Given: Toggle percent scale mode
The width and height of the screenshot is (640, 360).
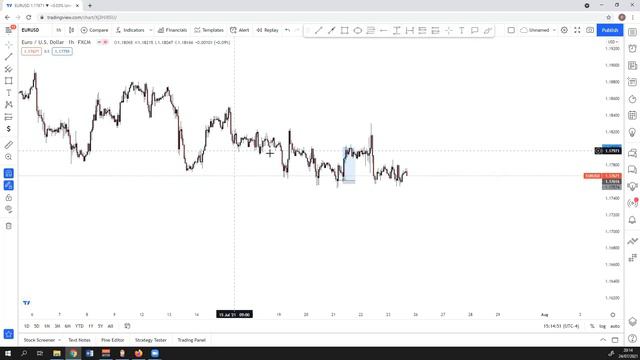Looking at the screenshot, I should pos(592,326).
